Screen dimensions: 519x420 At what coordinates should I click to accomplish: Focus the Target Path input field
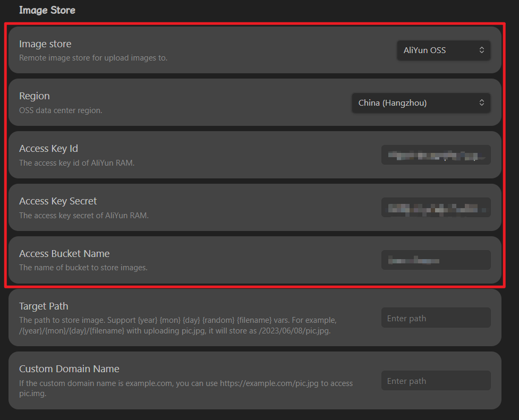436,318
